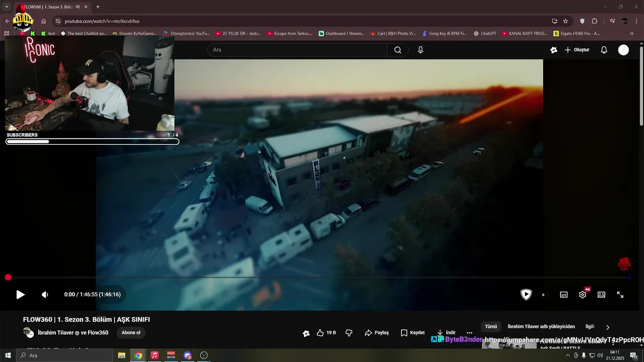This screenshot has width=644, height=362.
Task: Open browser extensions puzzle icon
Action: click(595, 21)
